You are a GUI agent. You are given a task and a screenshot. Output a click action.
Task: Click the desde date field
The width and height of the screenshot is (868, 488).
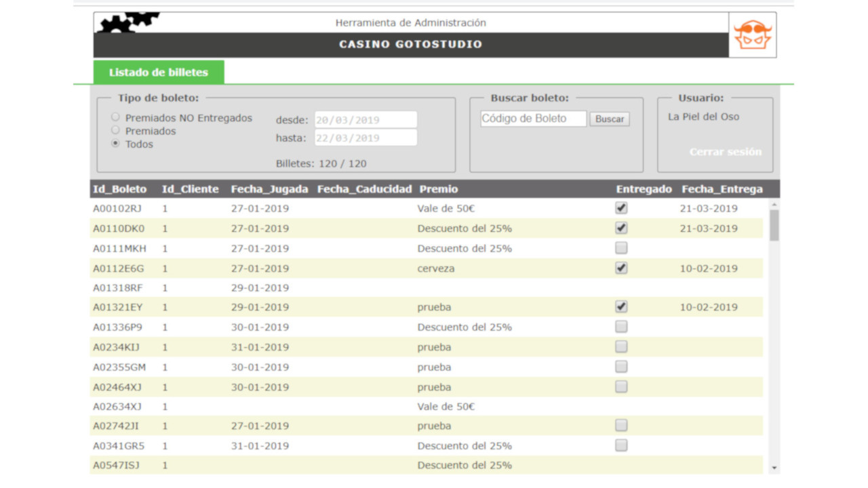(x=366, y=120)
